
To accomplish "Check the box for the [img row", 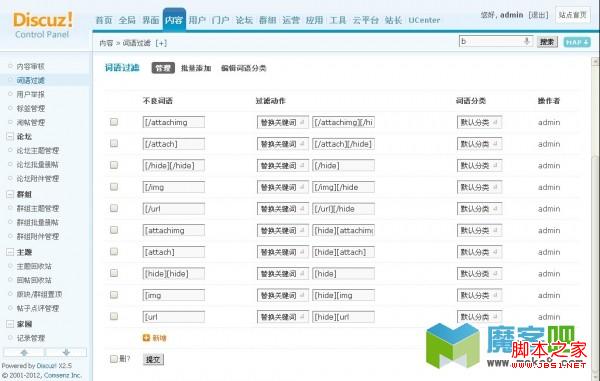I will [114, 295].
